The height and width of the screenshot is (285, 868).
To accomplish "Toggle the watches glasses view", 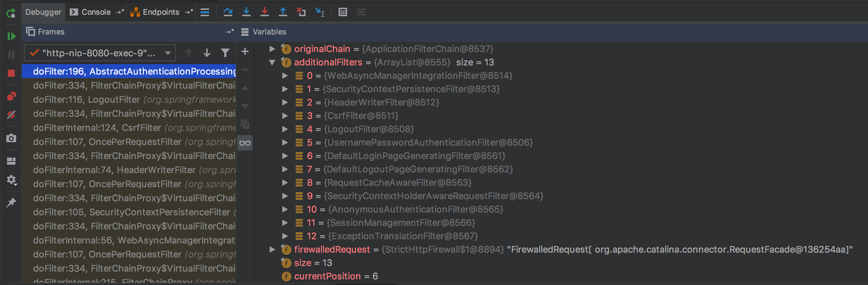I will tap(245, 143).
